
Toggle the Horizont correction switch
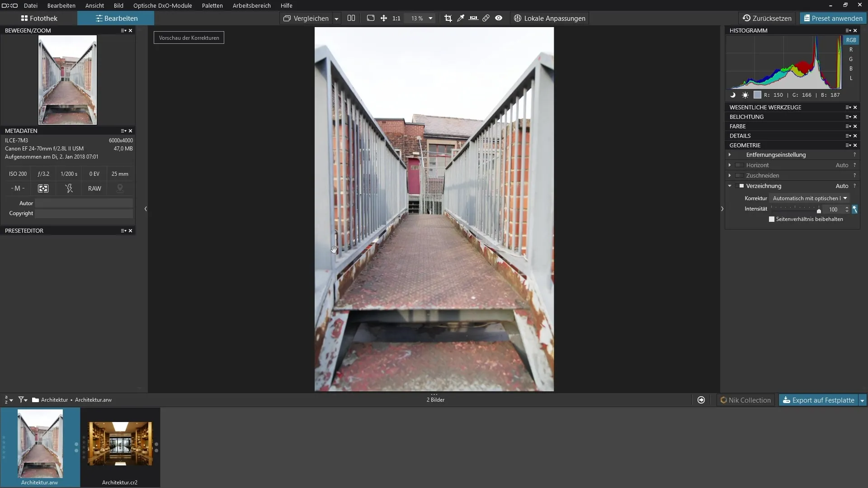[x=740, y=165]
